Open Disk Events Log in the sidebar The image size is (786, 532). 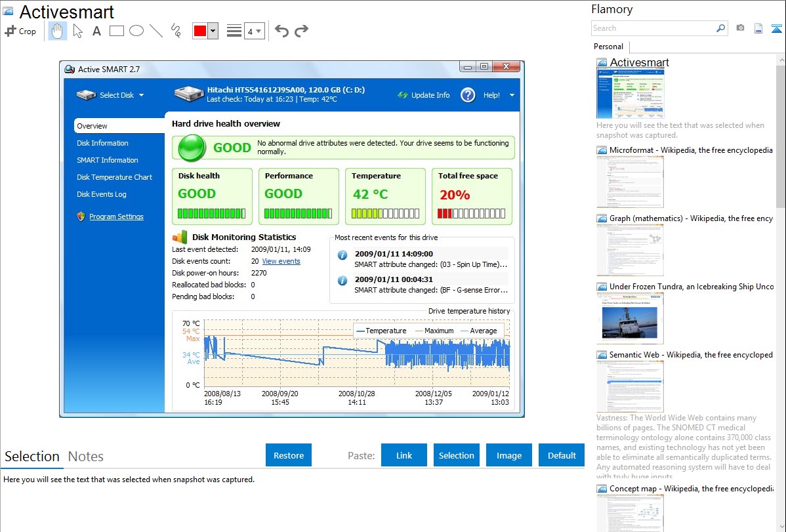click(101, 194)
